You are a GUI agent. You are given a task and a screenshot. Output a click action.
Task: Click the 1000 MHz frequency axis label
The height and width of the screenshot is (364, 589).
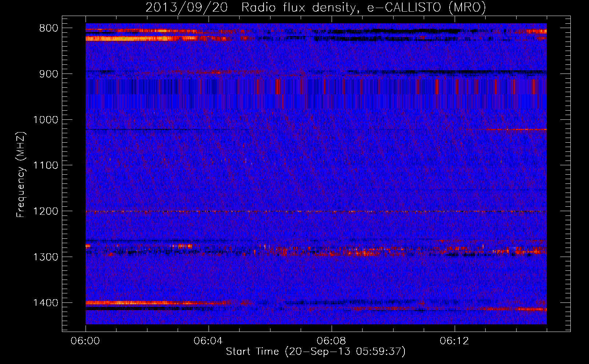[46, 120]
